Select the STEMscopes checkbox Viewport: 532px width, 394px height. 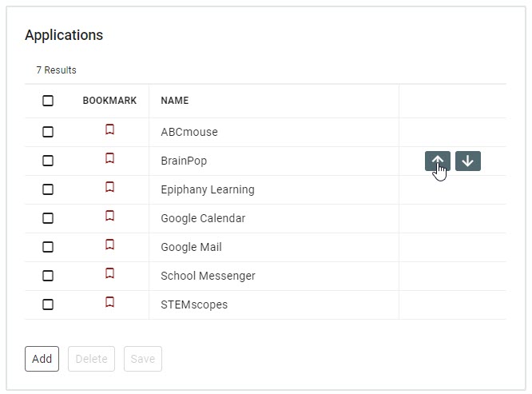pyautogui.click(x=48, y=304)
